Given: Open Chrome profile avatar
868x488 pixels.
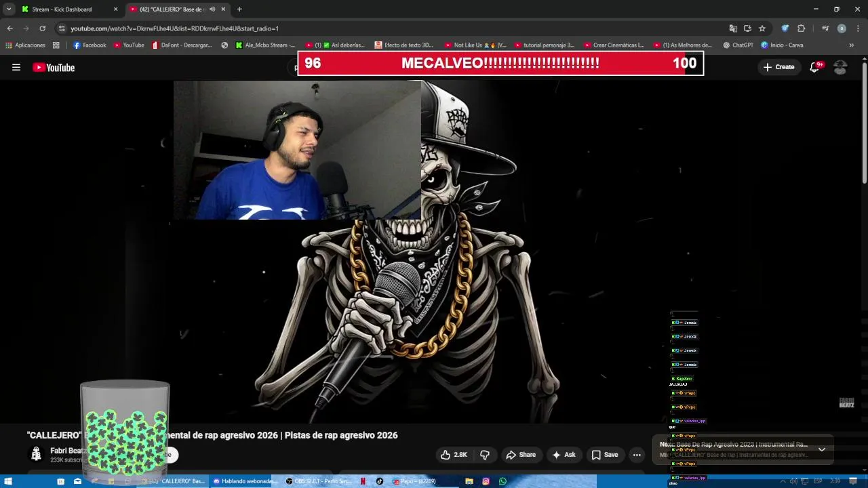Looking at the screenshot, I should point(842,28).
